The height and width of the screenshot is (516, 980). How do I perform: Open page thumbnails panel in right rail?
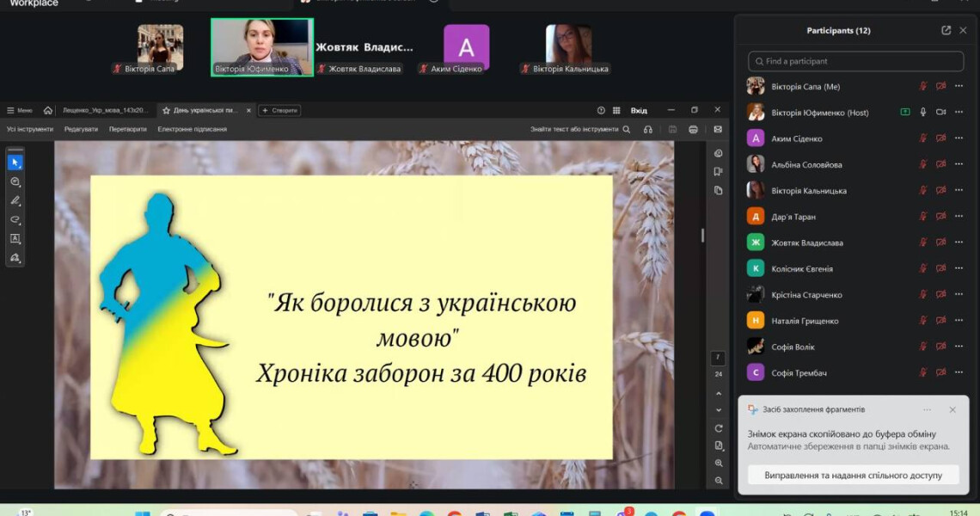[x=718, y=191]
